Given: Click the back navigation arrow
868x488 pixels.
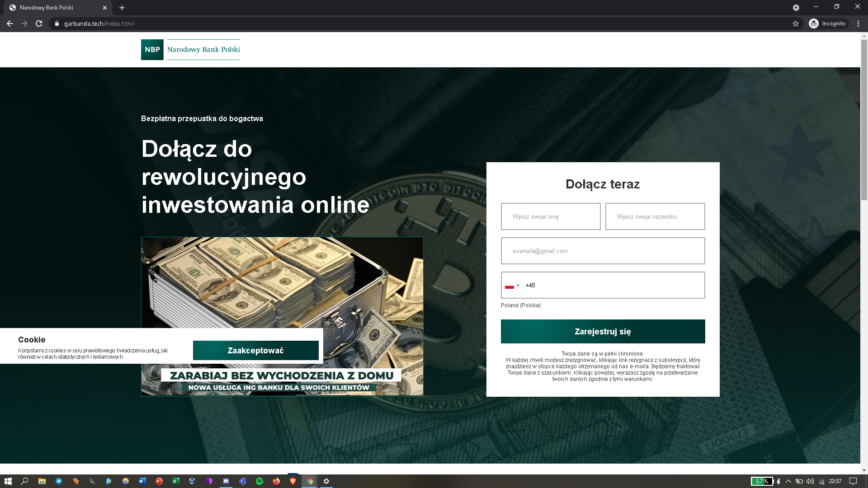Looking at the screenshot, I should click(x=10, y=23).
